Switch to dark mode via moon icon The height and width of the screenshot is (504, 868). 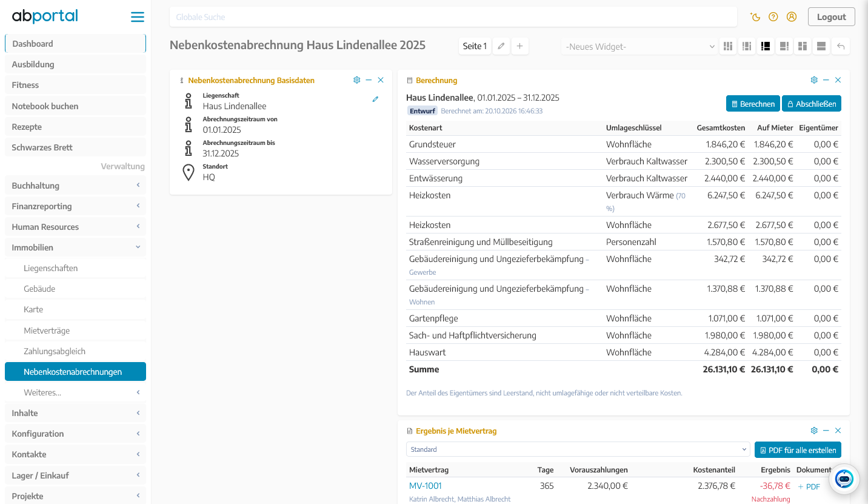[x=755, y=17]
